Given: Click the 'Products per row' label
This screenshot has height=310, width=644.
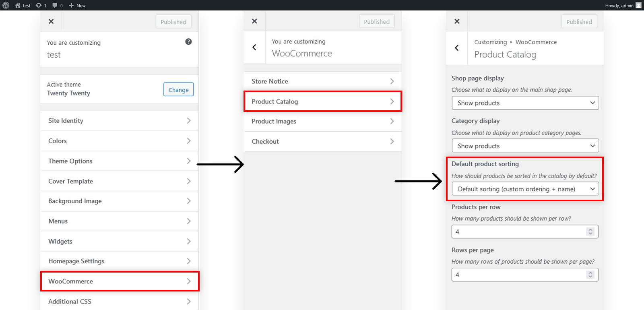Looking at the screenshot, I should click(x=476, y=207).
